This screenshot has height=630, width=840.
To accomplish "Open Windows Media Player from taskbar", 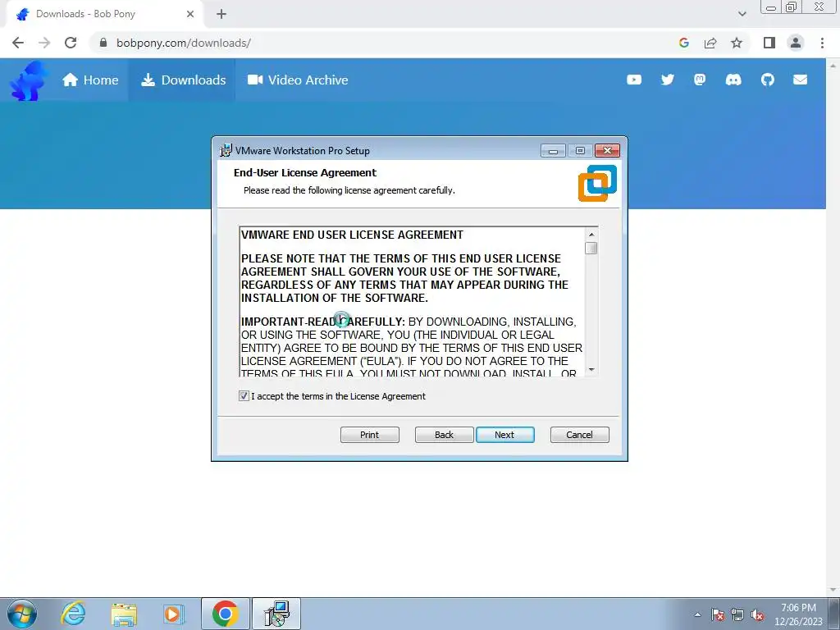I will point(174,614).
